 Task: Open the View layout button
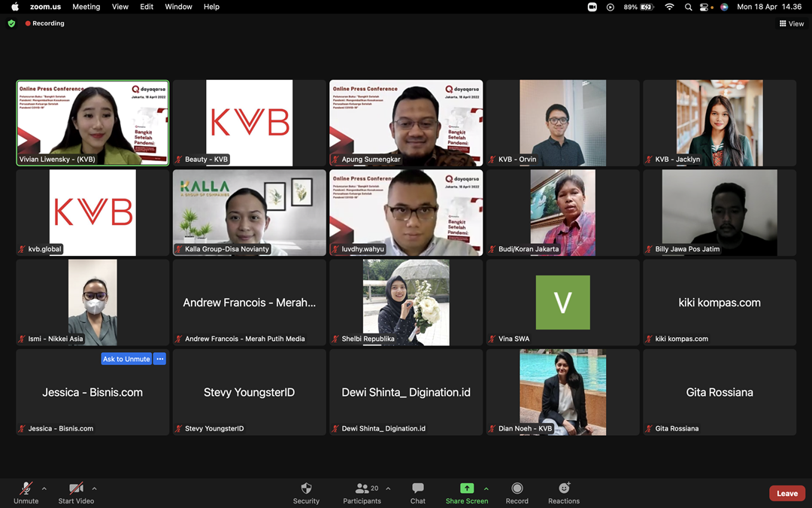(x=792, y=23)
